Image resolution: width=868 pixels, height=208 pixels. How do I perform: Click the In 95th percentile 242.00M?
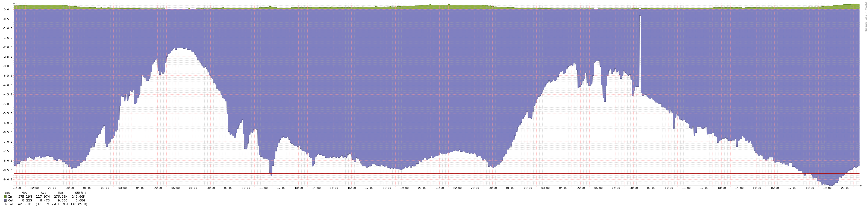(x=78, y=197)
